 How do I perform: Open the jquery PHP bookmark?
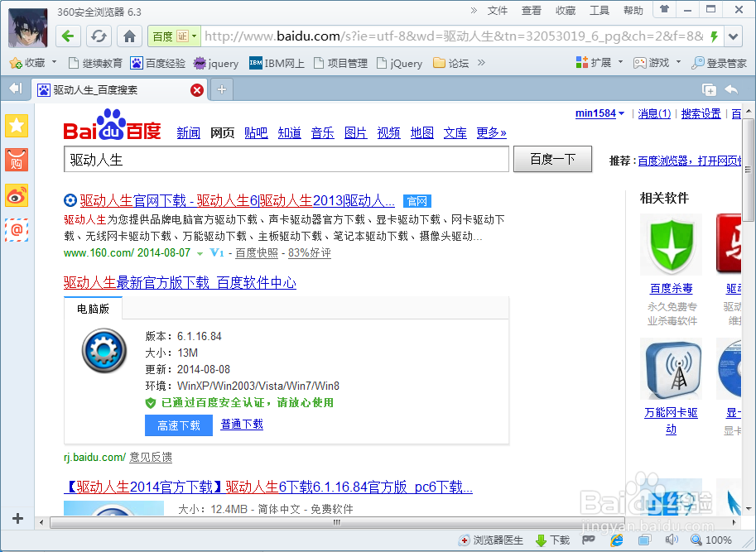pos(216,63)
